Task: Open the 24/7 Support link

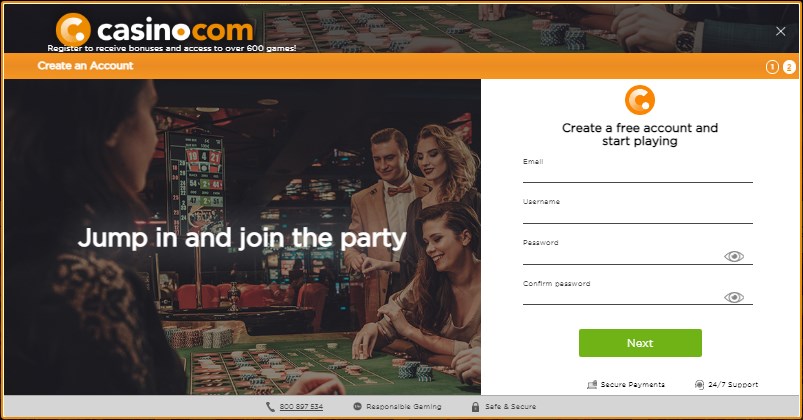Action: [733, 385]
